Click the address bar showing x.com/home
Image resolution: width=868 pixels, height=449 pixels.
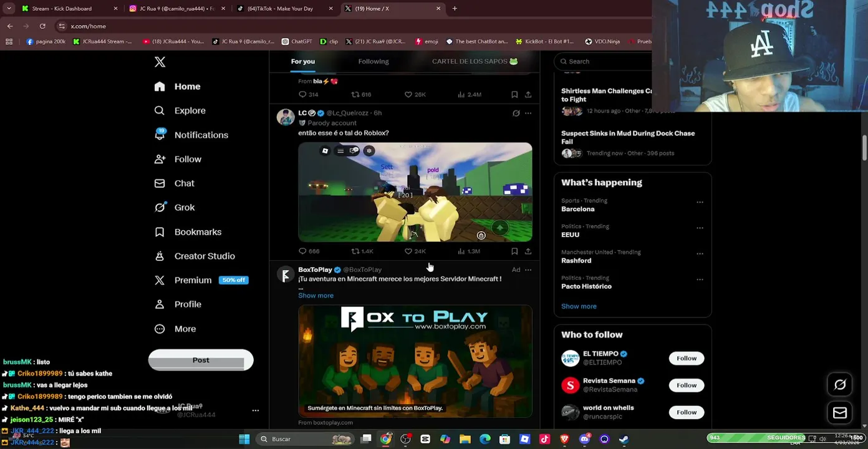pyautogui.click(x=349, y=26)
